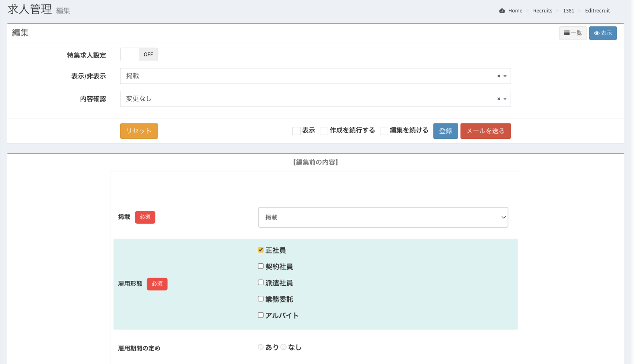
Task: Check the 表示 checkbox near 登録
Action: (x=296, y=131)
